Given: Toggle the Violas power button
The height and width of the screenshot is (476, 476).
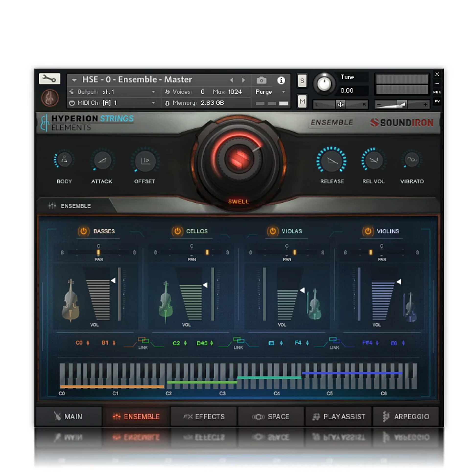Looking at the screenshot, I should click(272, 231).
